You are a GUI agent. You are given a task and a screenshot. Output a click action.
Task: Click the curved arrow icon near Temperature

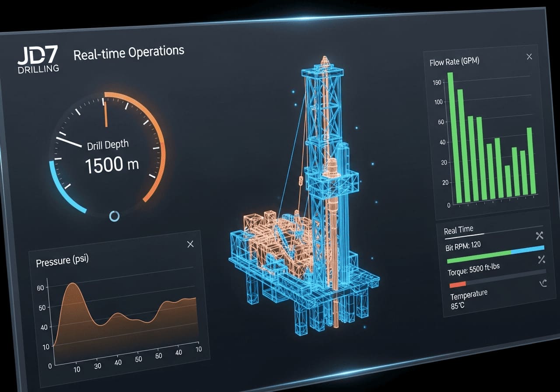pyautogui.click(x=543, y=283)
